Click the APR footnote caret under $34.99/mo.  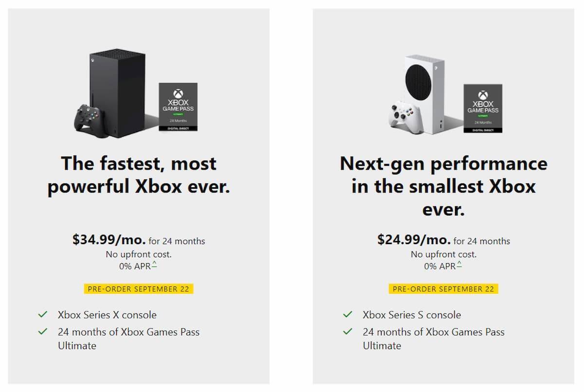[x=154, y=264]
